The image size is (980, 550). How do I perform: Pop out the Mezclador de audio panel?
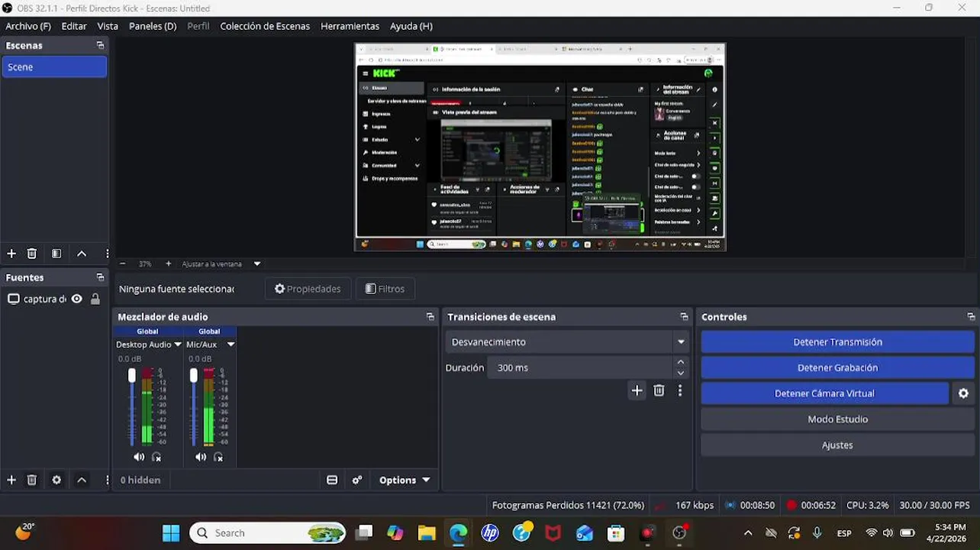[x=430, y=317]
